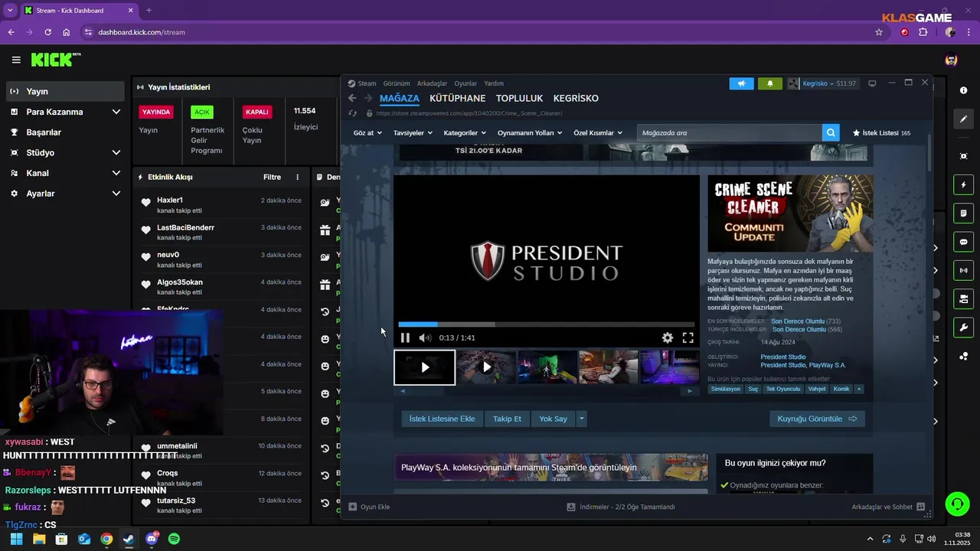This screenshot has height=551, width=980.
Task: Toggle the lightning bolt widget in right sidebar
Action: tap(963, 184)
